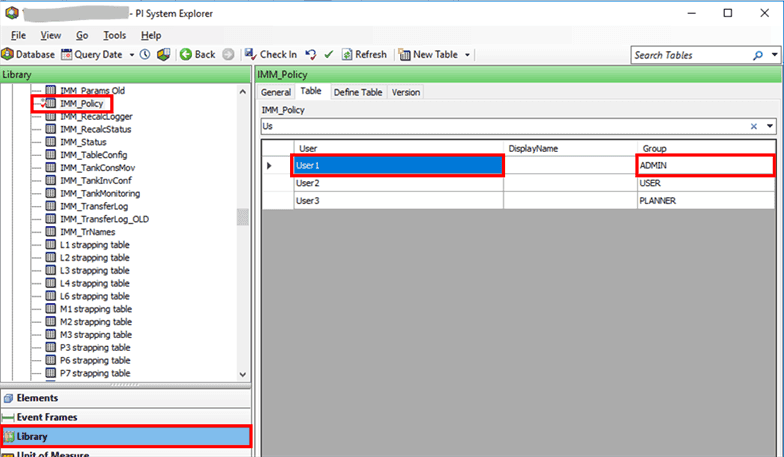Expand the filter box dropdown arrow
The width and height of the screenshot is (784, 457).
tap(770, 126)
